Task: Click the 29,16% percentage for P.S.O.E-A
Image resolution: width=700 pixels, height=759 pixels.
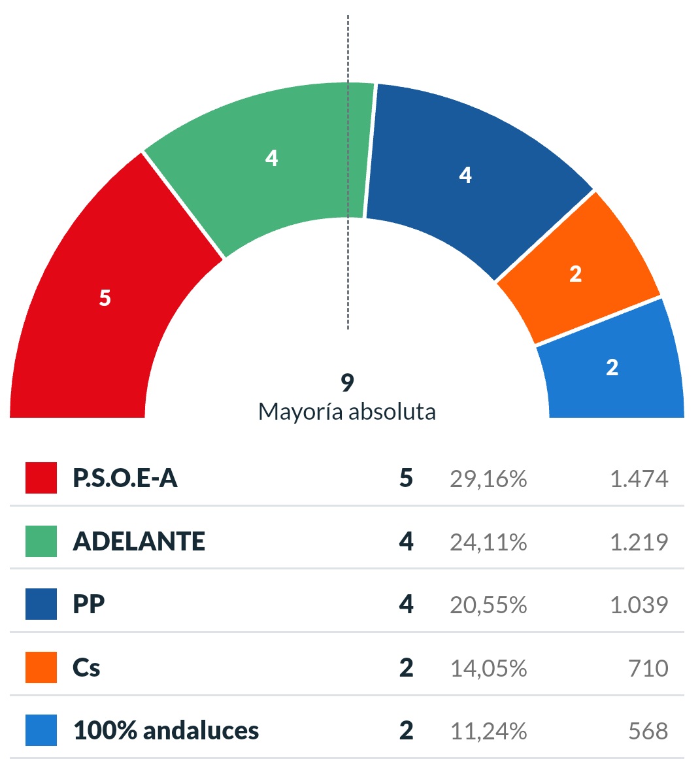Action: tap(488, 479)
